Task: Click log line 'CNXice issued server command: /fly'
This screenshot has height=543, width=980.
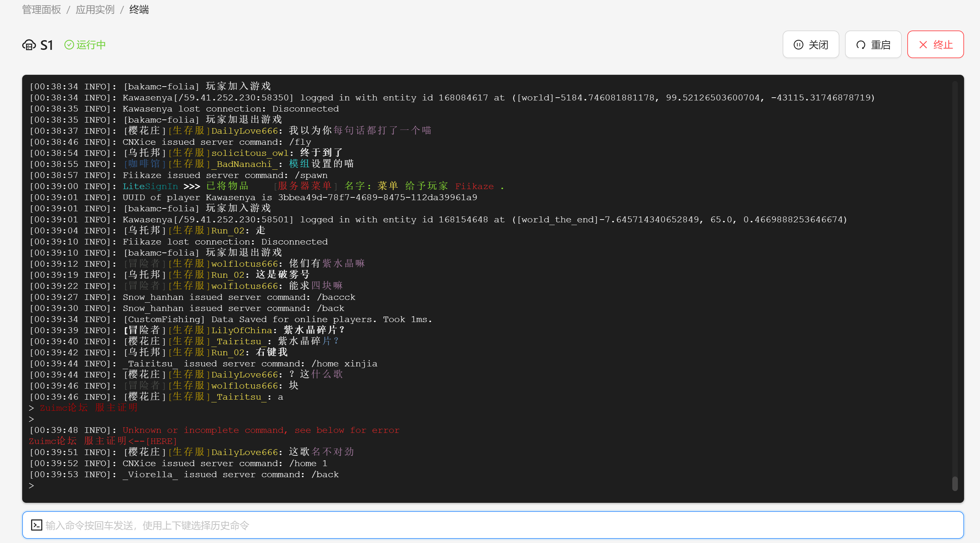Action: click(170, 142)
